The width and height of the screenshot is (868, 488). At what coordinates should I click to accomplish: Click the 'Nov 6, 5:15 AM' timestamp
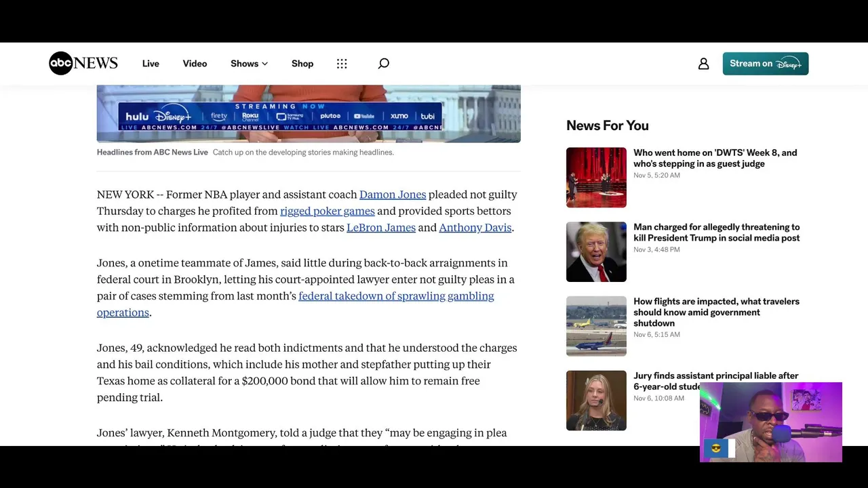[x=656, y=335]
